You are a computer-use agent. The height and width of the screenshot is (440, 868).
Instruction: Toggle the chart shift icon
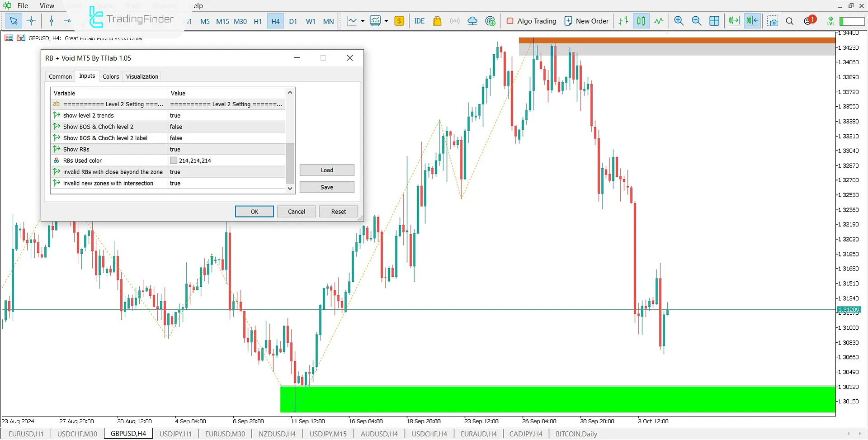pos(752,21)
